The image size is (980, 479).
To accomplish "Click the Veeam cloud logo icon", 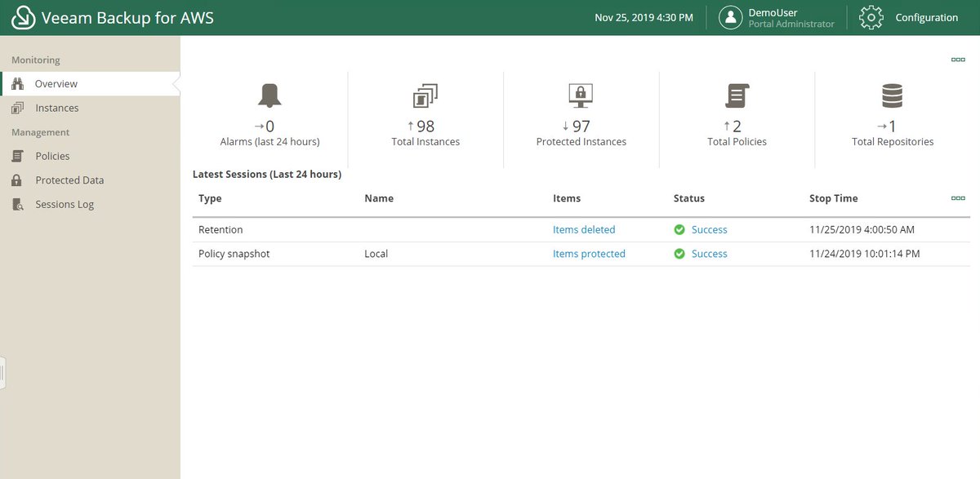I will coord(23,17).
